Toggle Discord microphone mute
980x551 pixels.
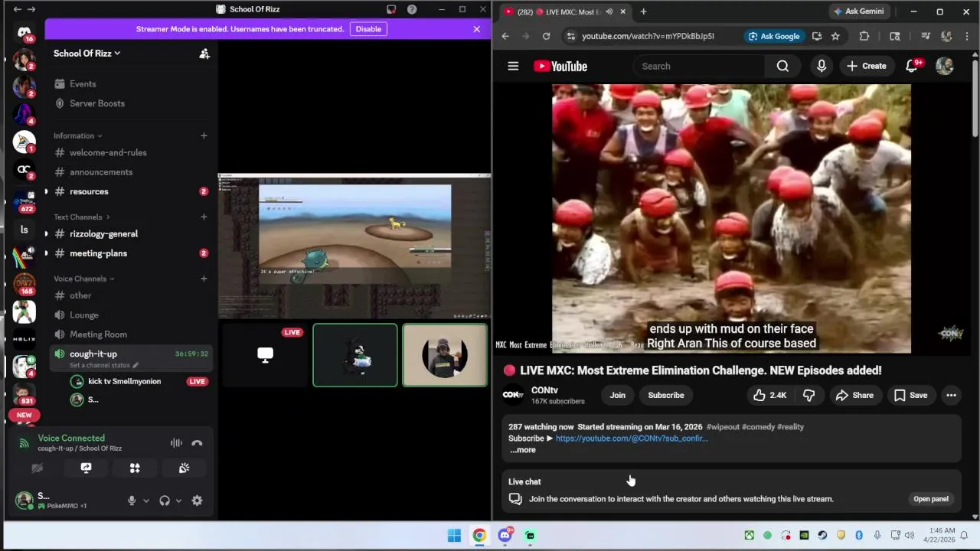point(132,500)
